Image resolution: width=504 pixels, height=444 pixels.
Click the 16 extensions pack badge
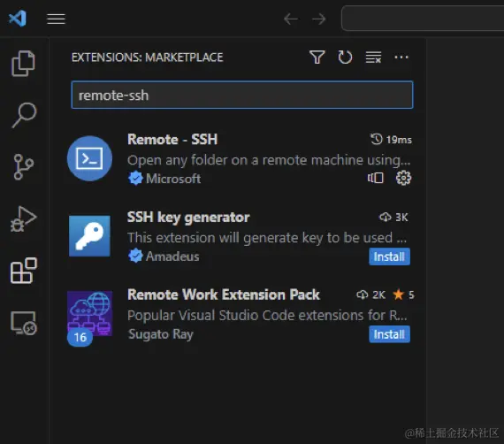[x=80, y=338]
